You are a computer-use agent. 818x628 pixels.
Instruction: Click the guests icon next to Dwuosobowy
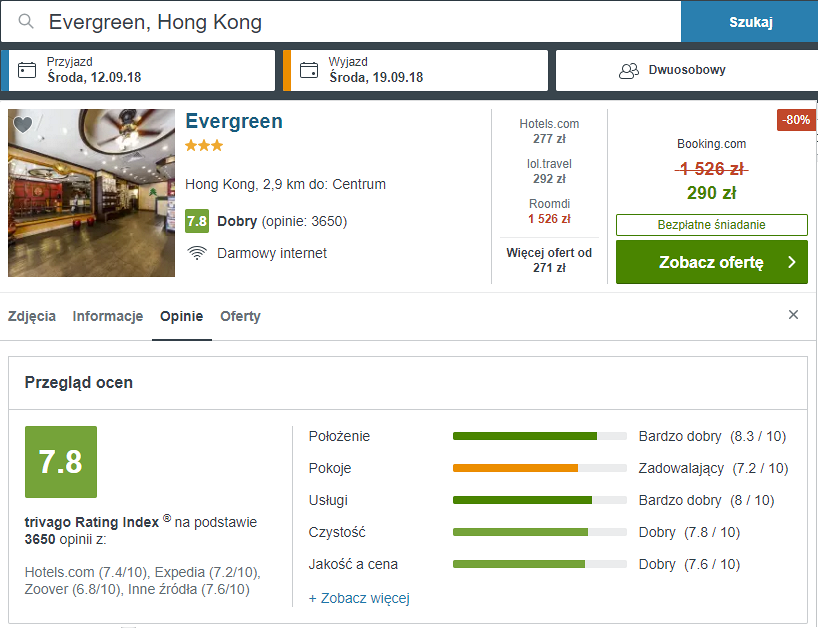tap(629, 71)
